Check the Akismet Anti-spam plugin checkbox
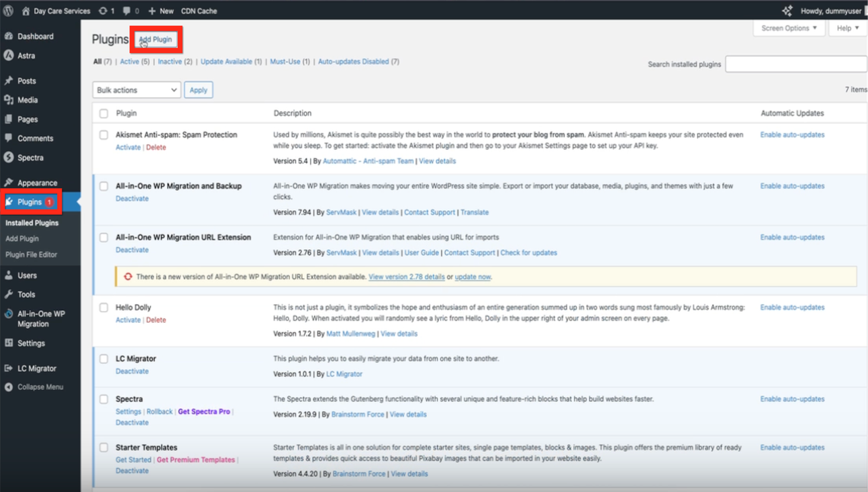 click(103, 134)
